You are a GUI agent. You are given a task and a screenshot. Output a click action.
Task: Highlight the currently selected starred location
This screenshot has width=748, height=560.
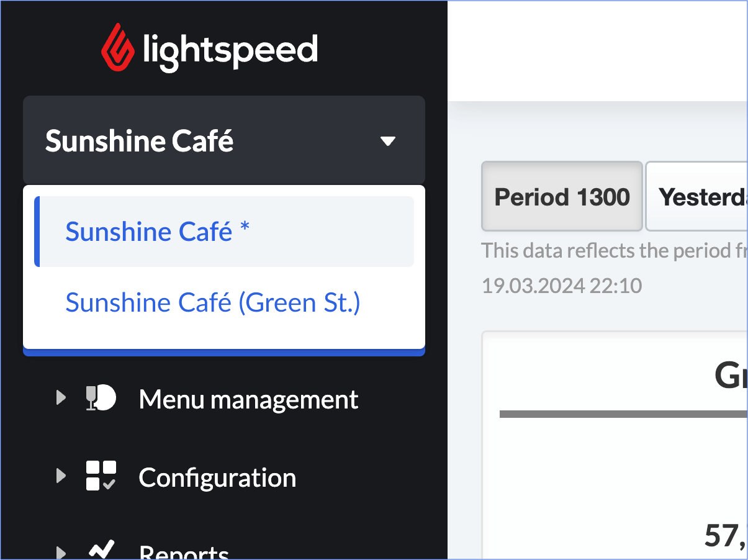point(156,231)
